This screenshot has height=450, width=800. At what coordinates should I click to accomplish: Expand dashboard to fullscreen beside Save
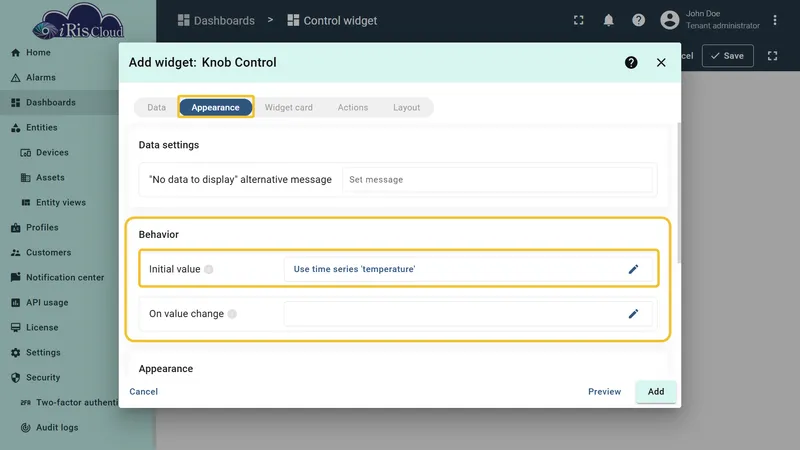click(772, 56)
